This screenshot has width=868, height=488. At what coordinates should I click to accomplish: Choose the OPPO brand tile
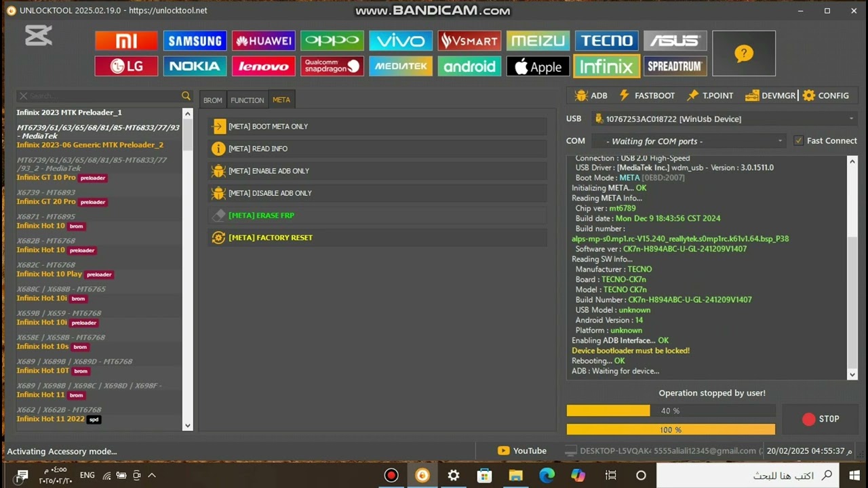coord(332,41)
